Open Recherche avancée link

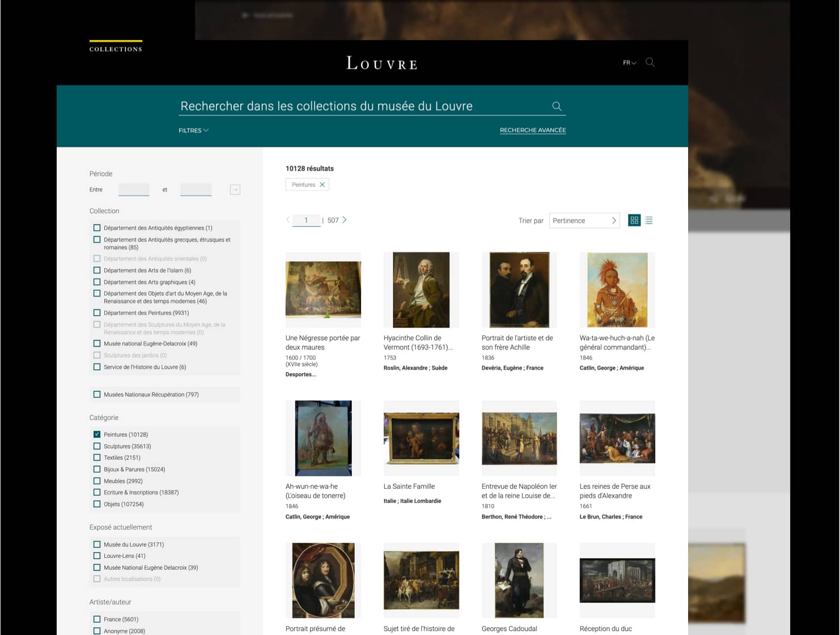pyautogui.click(x=532, y=130)
